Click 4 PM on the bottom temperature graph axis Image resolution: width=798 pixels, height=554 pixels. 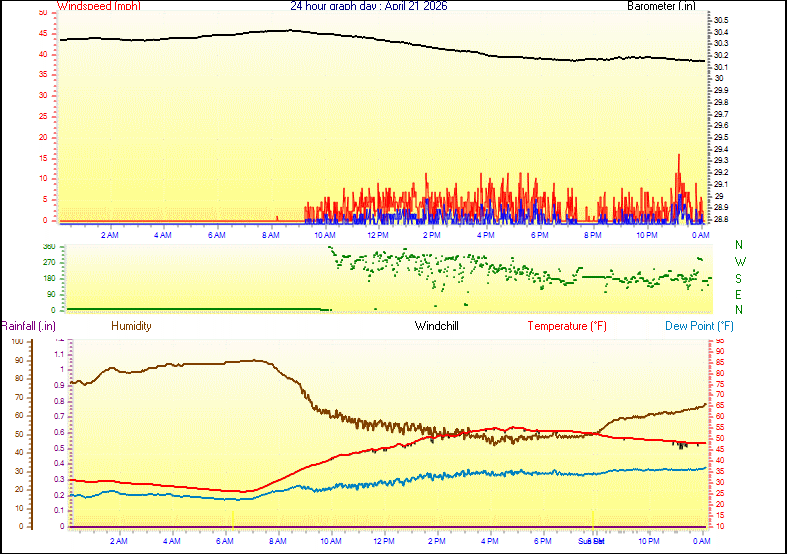click(x=490, y=541)
